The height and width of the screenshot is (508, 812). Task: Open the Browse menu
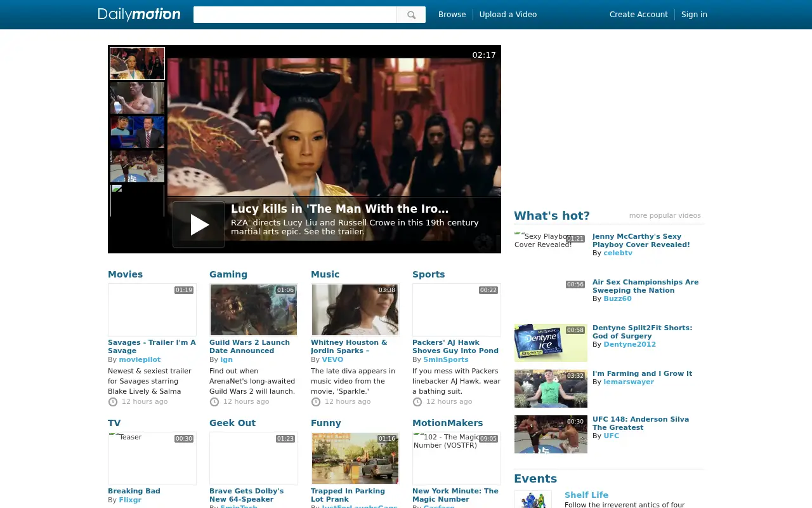point(452,15)
